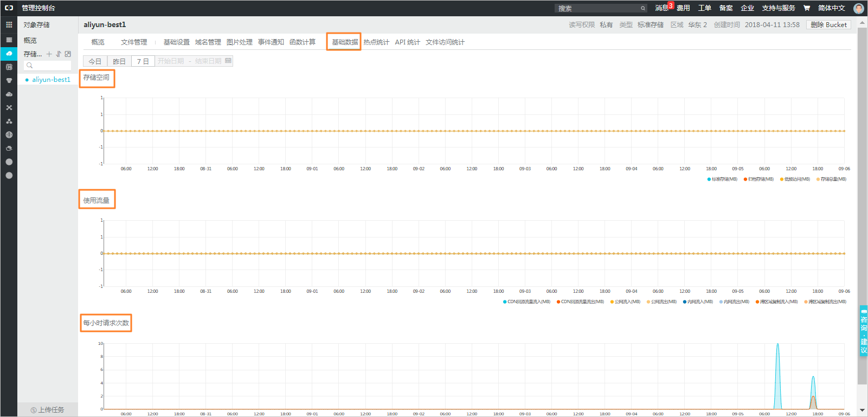Toggle 跨区域复制流入(MB) legend series

[776, 301]
